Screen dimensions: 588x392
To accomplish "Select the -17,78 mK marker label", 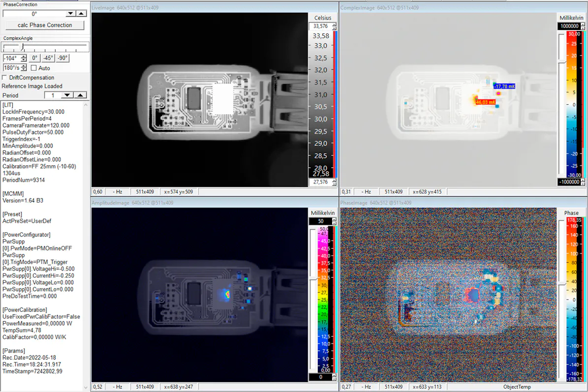I will pyautogui.click(x=504, y=86).
